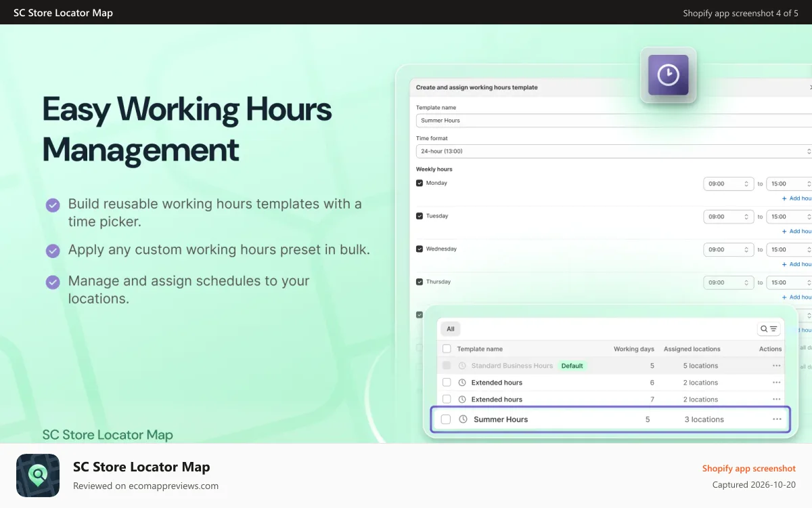Image resolution: width=812 pixels, height=508 pixels.
Task: Click the Template name input field
Action: 614,121
